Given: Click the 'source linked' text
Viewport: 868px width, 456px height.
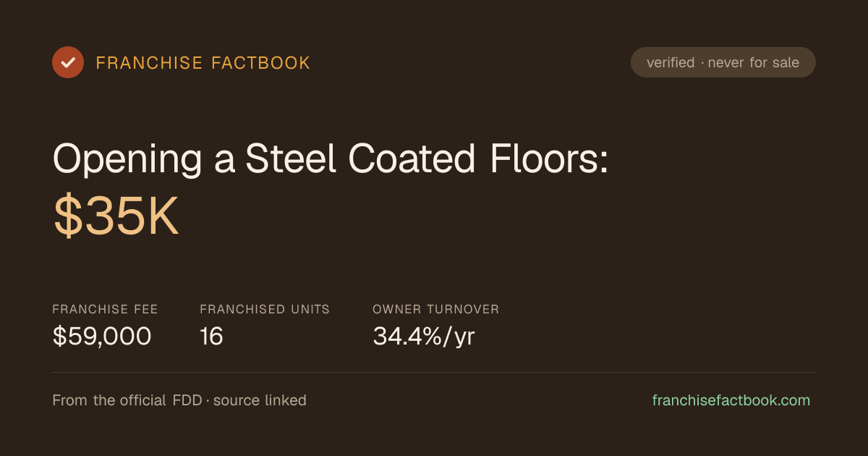Looking at the screenshot, I should click(260, 400).
